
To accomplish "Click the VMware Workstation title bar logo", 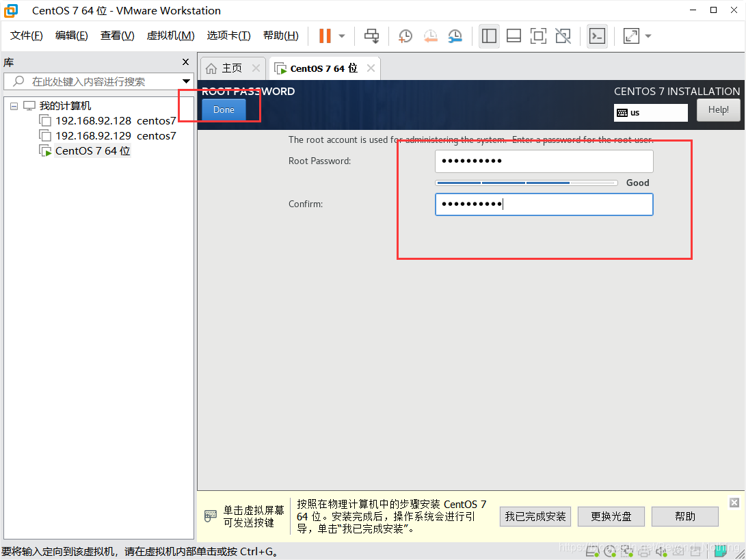I will (x=11, y=10).
